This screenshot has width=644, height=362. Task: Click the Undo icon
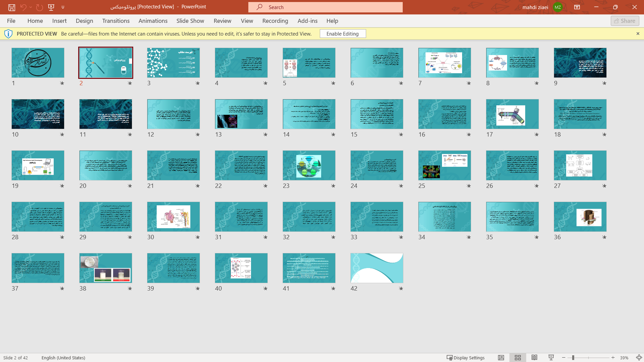coord(23,7)
